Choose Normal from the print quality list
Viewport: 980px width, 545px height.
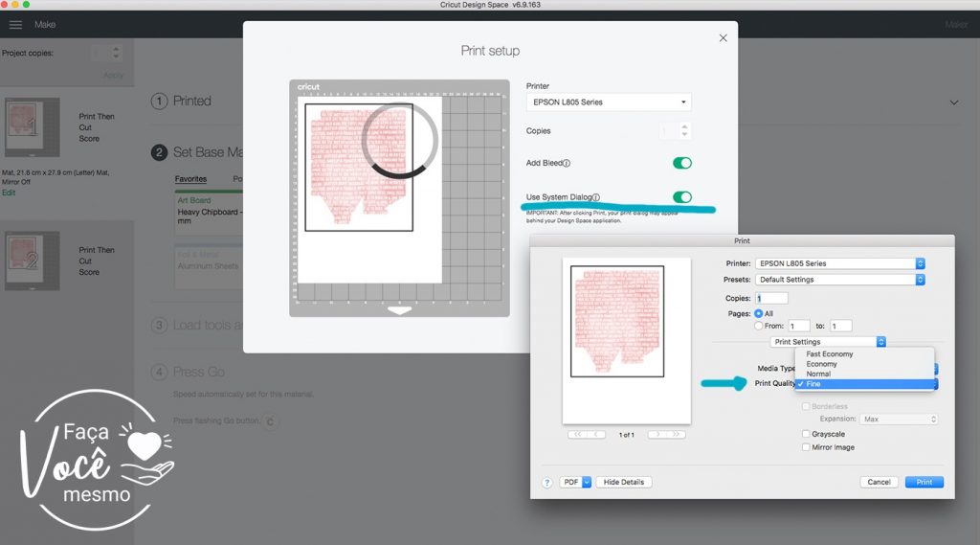coord(818,374)
